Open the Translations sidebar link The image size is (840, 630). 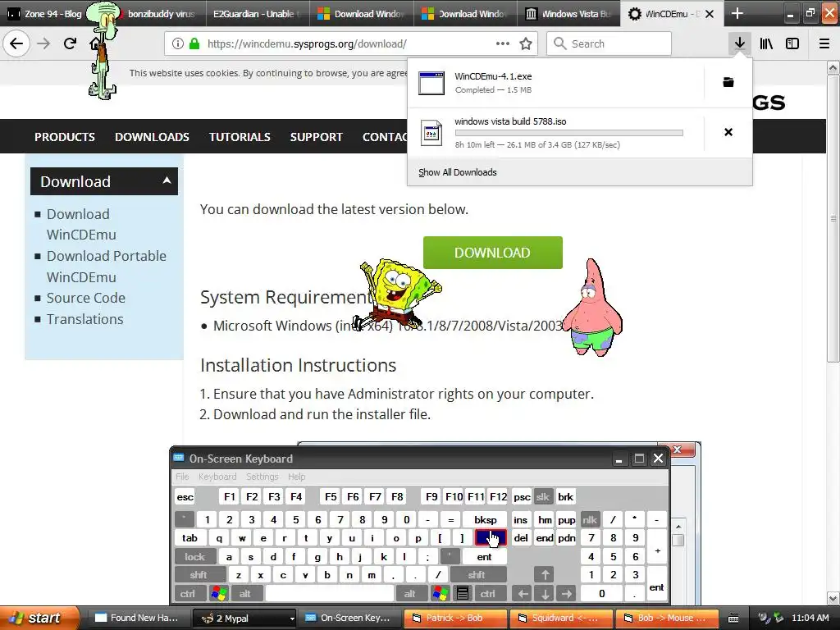point(84,319)
